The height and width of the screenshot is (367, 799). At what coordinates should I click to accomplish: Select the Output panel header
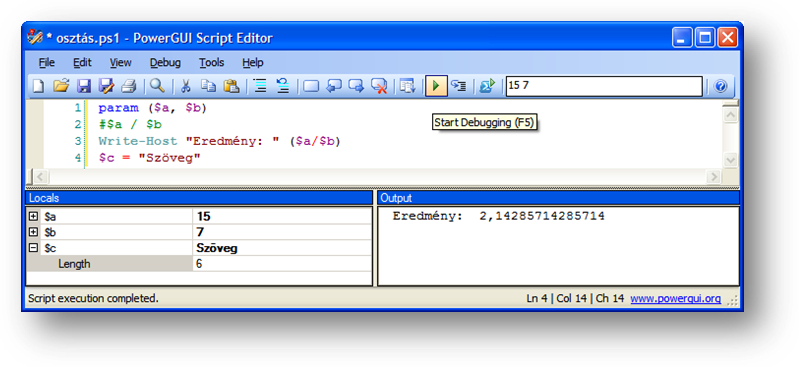tap(558, 198)
